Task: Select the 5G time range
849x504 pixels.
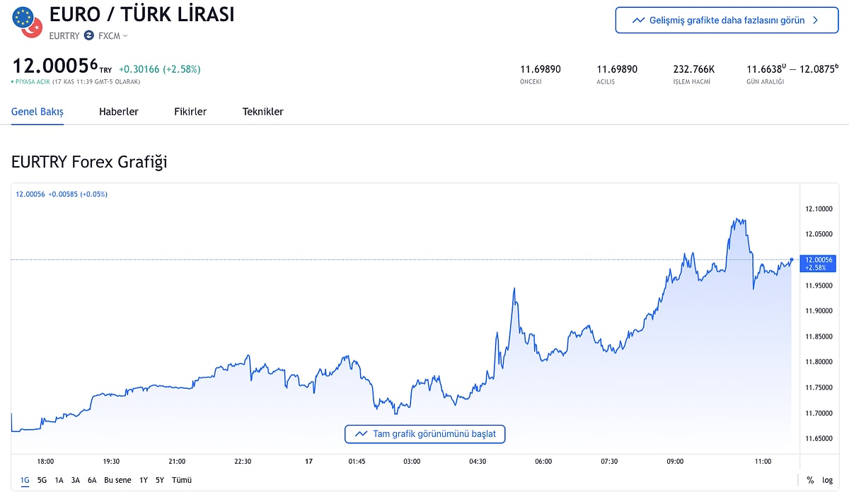Action: [42, 480]
